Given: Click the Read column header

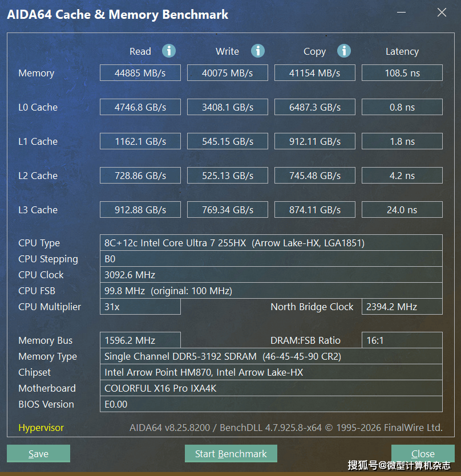Looking at the screenshot, I should [x=140, y=51].
